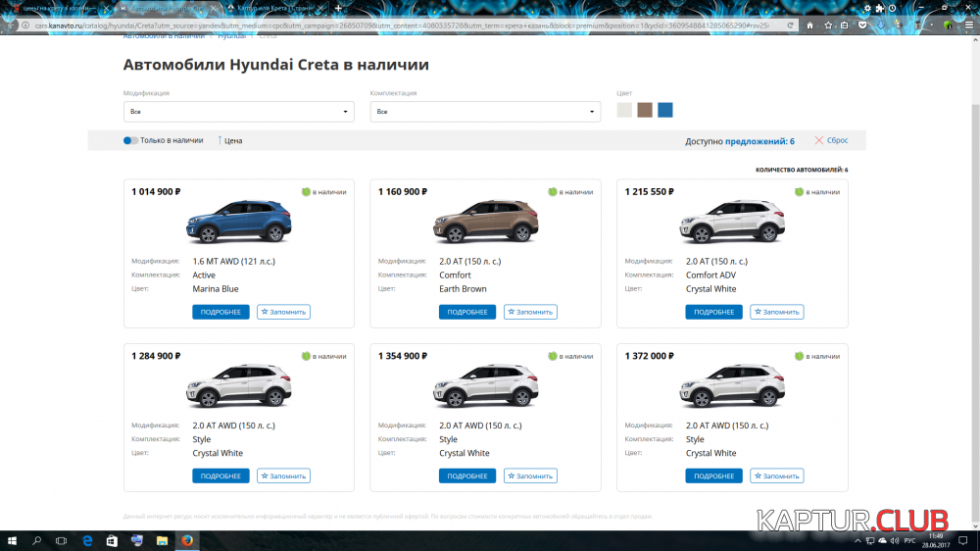The width and height of the screenshot is (980, 551).
Task: Click Запомнить on the 1 354 900 ₽ car
Action: click(530, 476)
